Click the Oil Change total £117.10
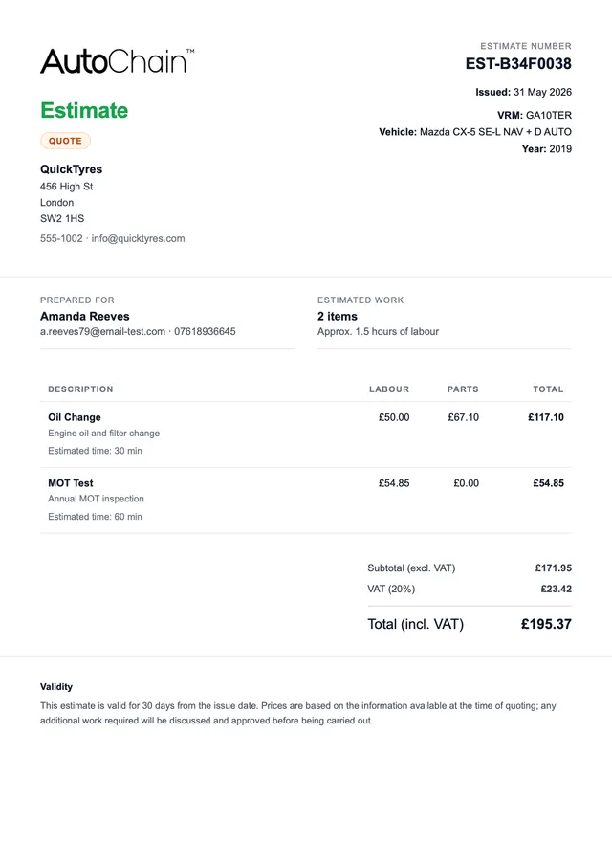Screen dimensions: 612x868 pyautogui.click(x=546, y=417)
